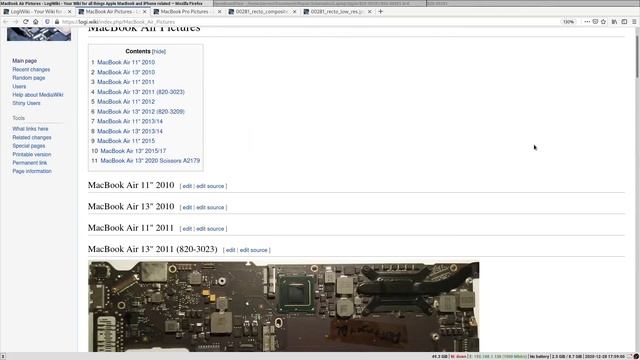Open What links here tool

pyautogui.click(x=30, y=129)
